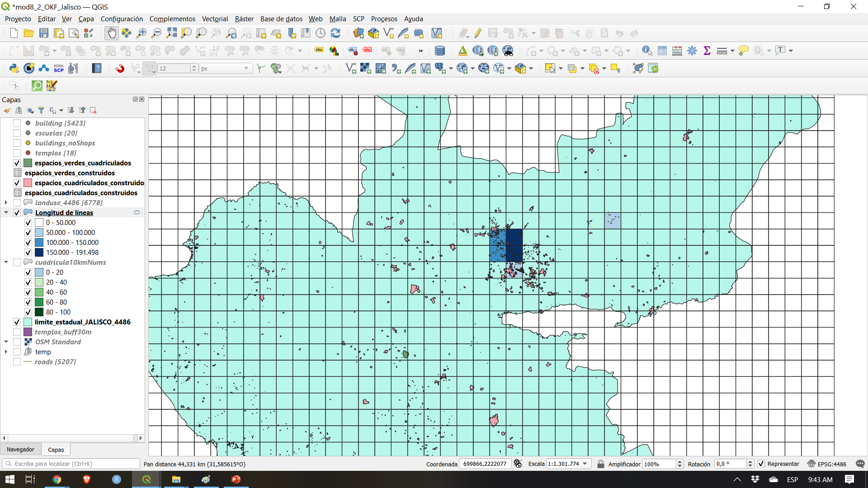Open the px units dropdown
Viewport: 868px width, 488px height.
pos(225,68)
